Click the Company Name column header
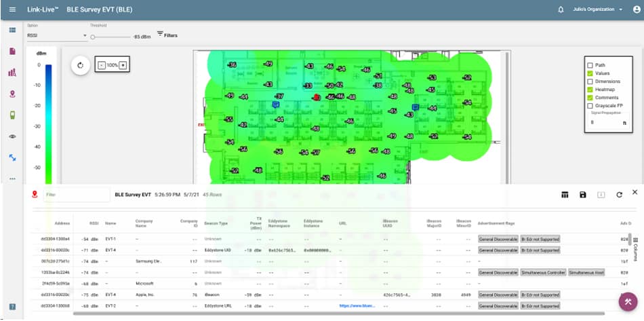Screen dimensions: 644x321 click(144, 222)
